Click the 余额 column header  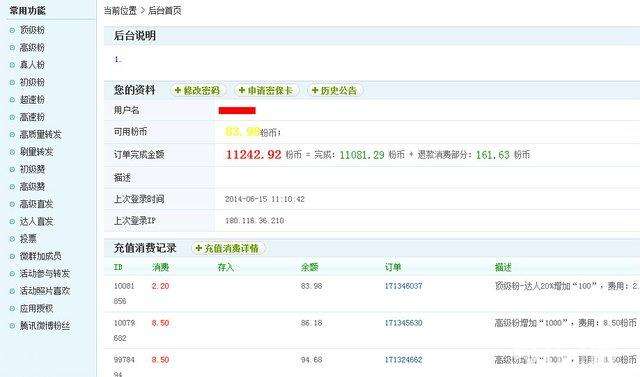coord(309,267)
